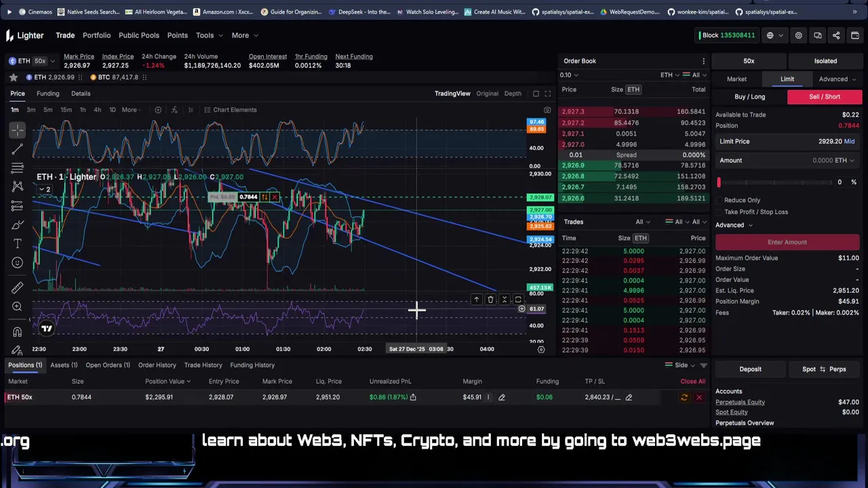The width and height of the screenshot is (868, 488).
Task: Open indicators fx menu
Action: click(x=174, y=110)
